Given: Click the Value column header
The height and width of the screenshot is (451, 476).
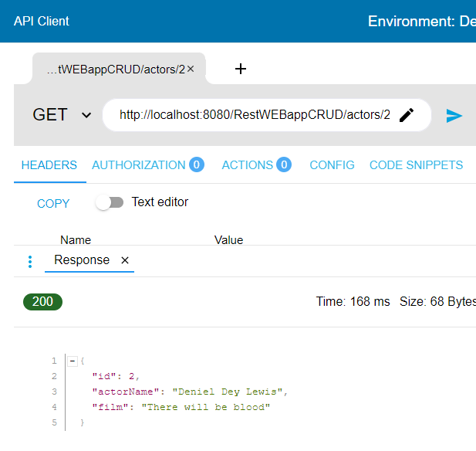Looking at the screenshot, I should [x=228, y=239].
